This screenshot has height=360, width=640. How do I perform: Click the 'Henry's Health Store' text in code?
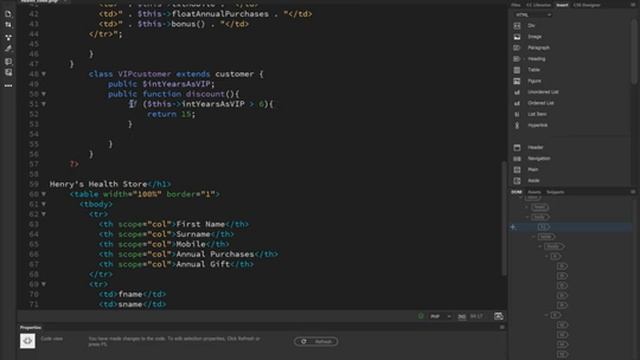point(98,184)
